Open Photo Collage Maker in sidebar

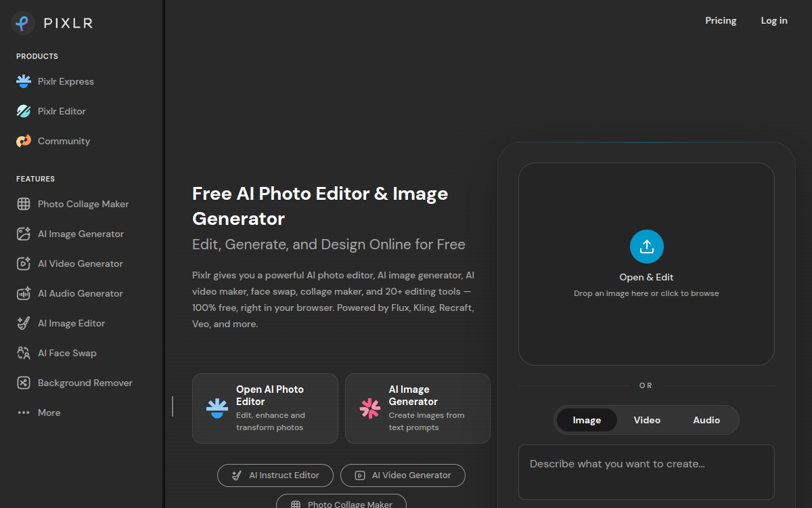83,204
